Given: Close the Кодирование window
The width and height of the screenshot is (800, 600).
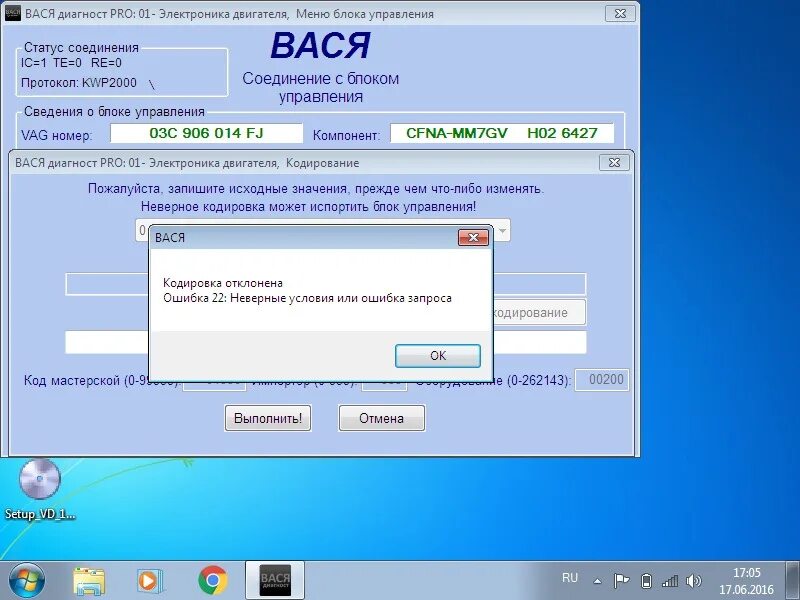Looking at the screenshot, I should pyautogui.click(x=614, y=163).
